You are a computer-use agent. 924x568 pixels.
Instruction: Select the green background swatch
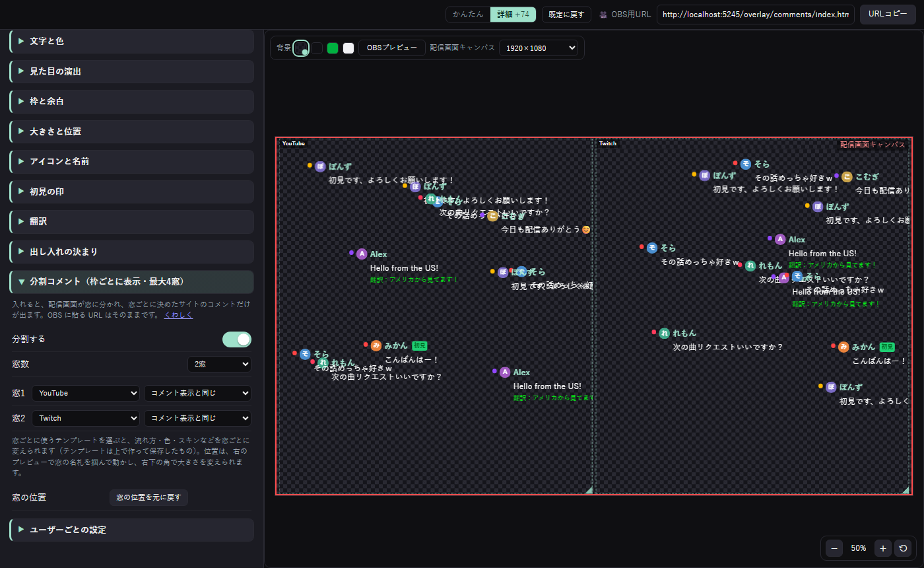[x=333, y=48]
